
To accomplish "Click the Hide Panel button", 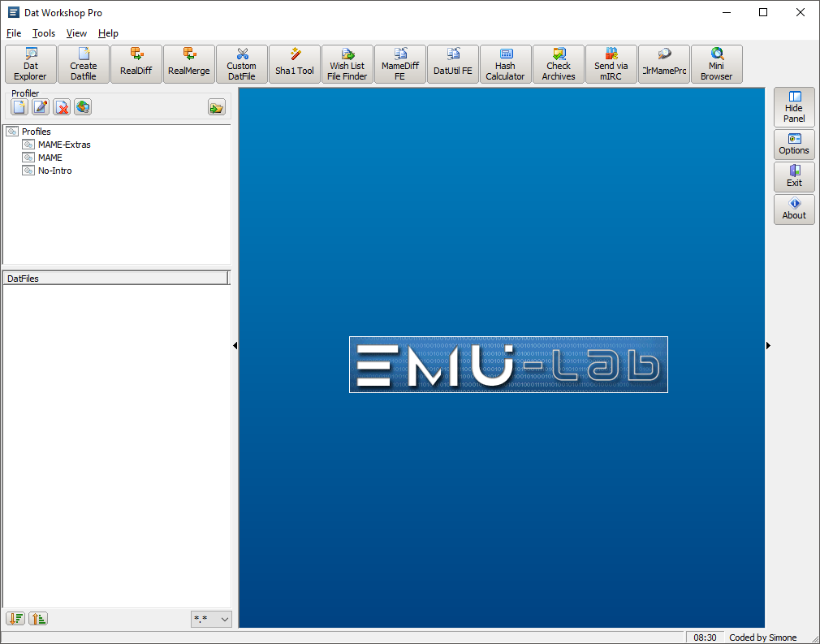I will 794,107.
